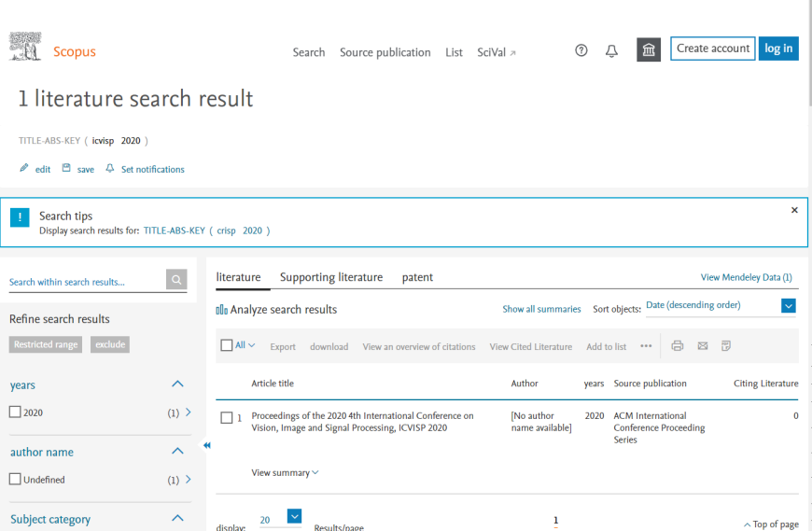Open View Mendeley Data link
This screenshot has width=812, height=531.
point(746,278)
